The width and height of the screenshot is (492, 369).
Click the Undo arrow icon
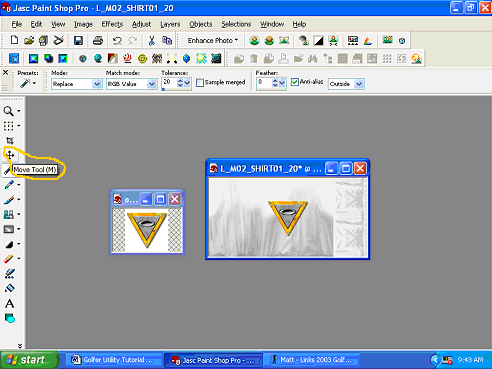pos(117,41)
